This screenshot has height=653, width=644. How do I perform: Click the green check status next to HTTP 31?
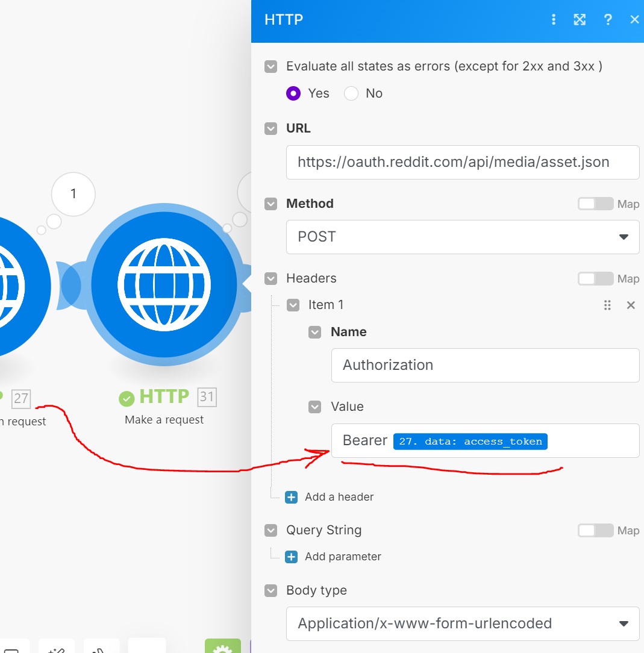(x=127, y=399)
